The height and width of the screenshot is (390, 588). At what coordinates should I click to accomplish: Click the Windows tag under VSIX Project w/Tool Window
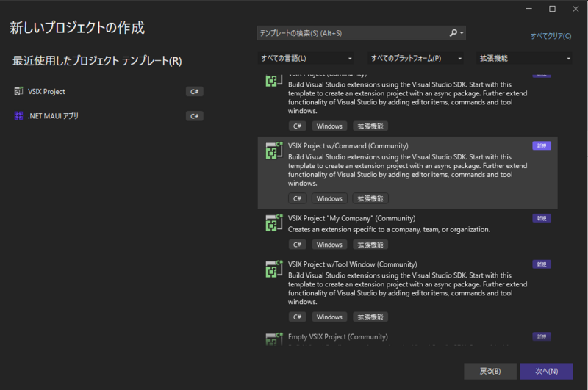329,317
